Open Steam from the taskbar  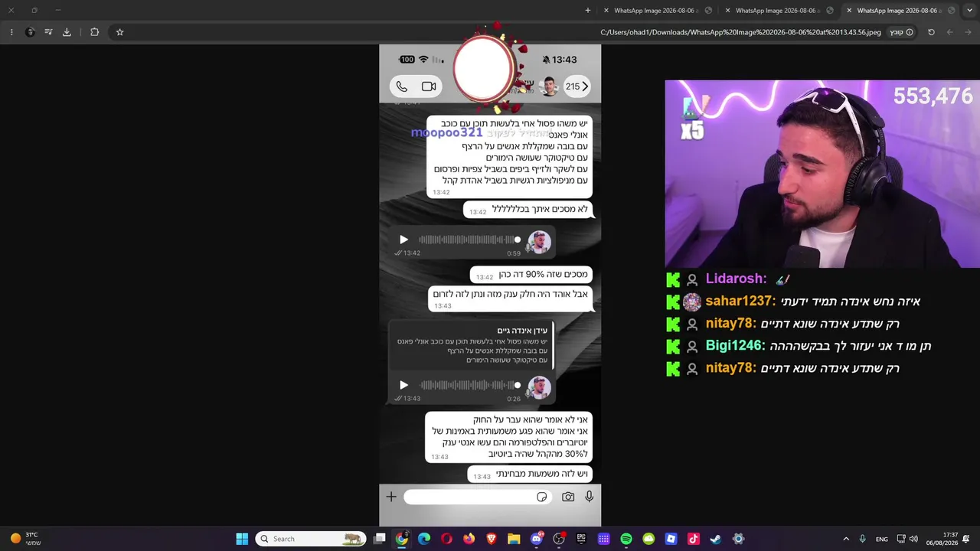715,539
